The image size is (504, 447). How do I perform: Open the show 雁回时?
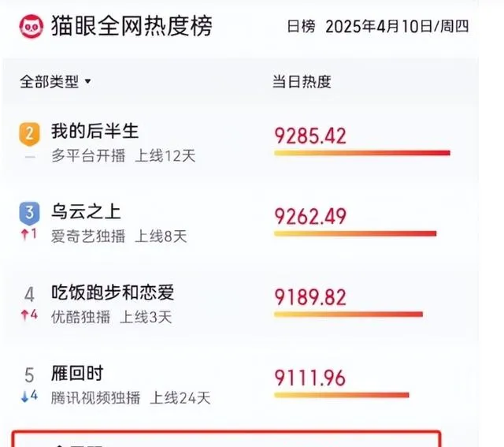[77, 374]
